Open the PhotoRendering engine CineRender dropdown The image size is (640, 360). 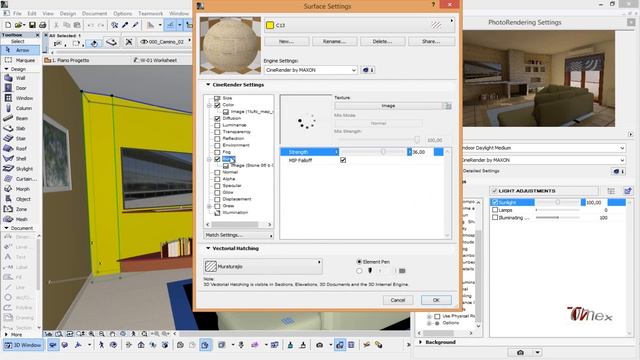click(543, 160)
